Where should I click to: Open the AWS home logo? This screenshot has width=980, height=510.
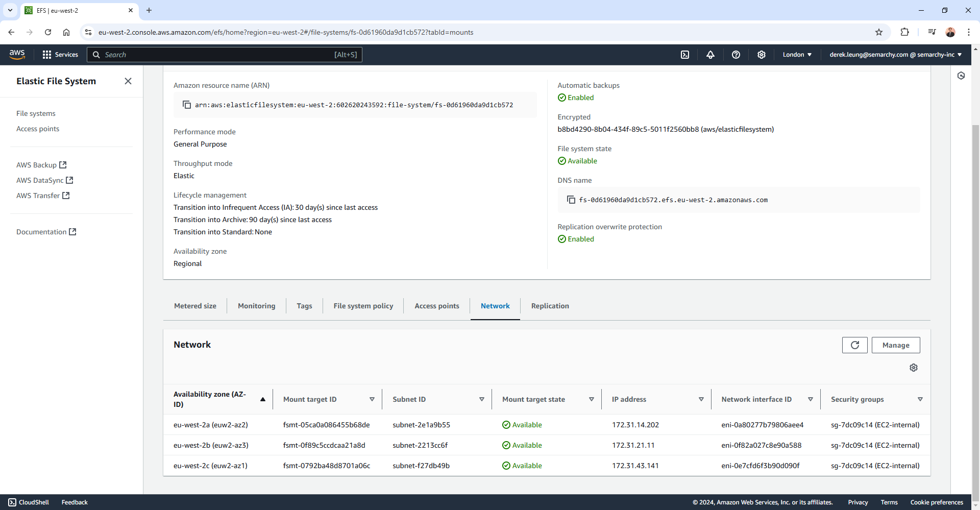17,55
